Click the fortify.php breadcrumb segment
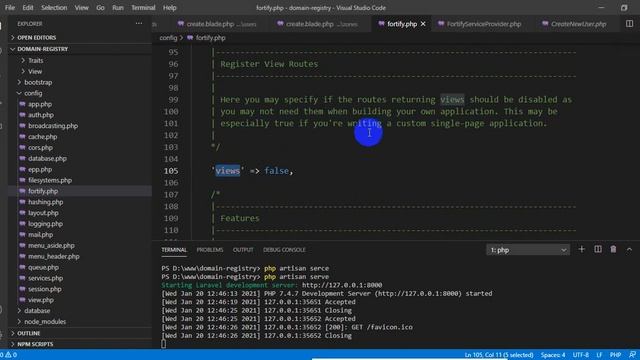Viewport: 640px width, 360px height. pyautogui.click(x=210, y=38)
